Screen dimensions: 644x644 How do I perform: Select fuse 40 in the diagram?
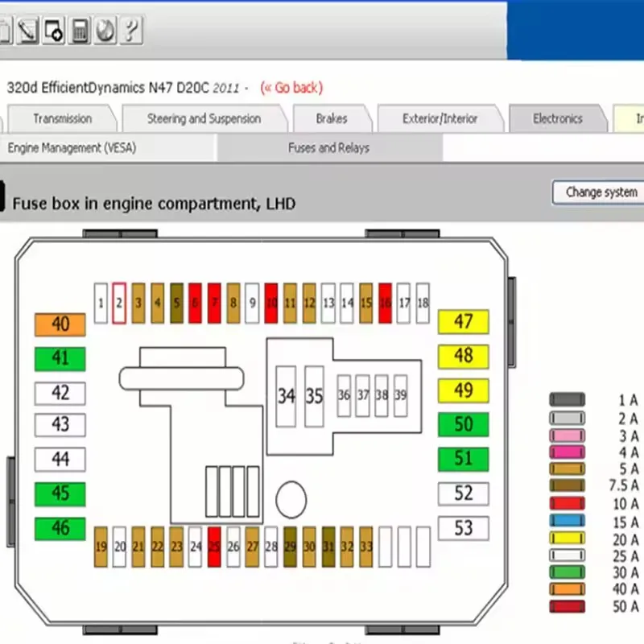click(59, 324)
